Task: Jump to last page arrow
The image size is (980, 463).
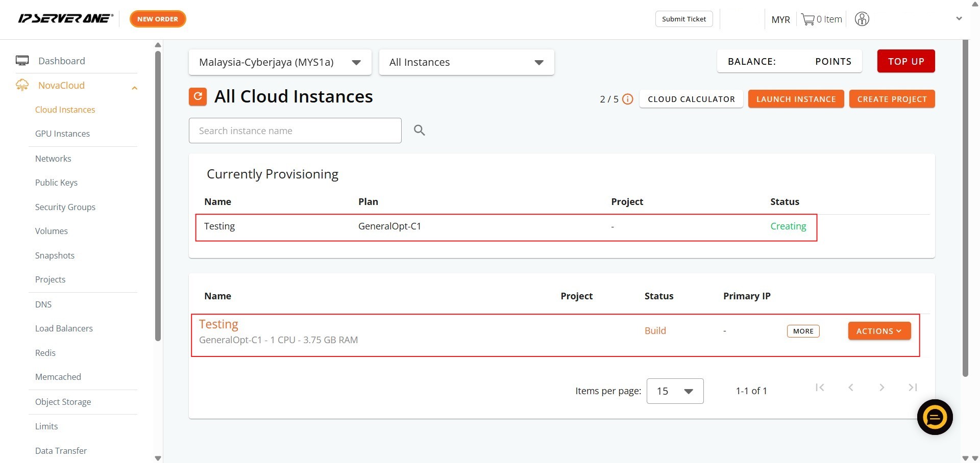Action: point(913,388)
